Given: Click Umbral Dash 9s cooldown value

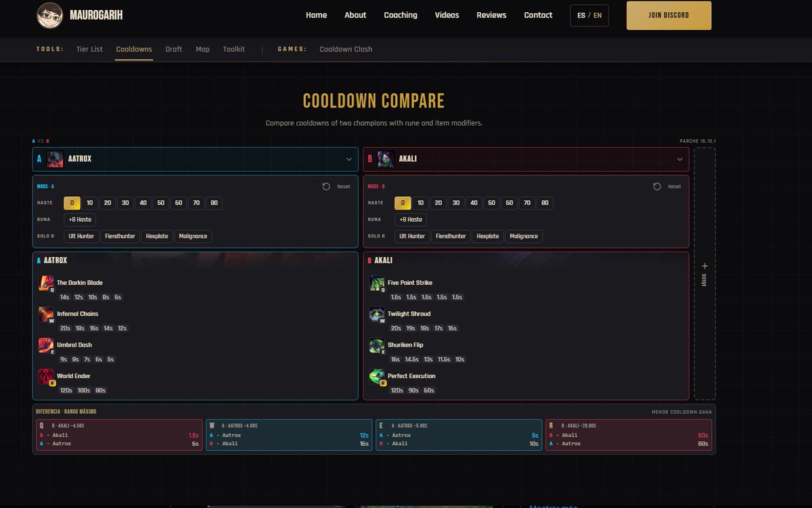Looking at the screenshot, I should click(64, 359).
